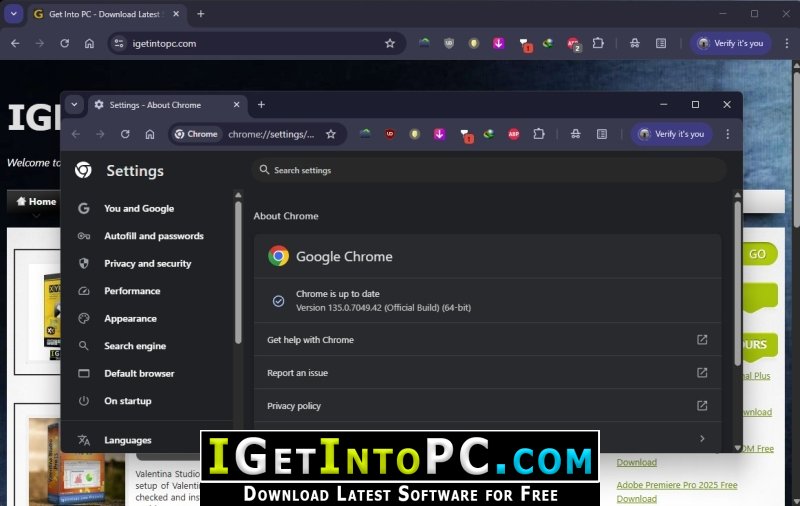
Task: Open the Privacy policy external link icon
Action: point(702,406)
